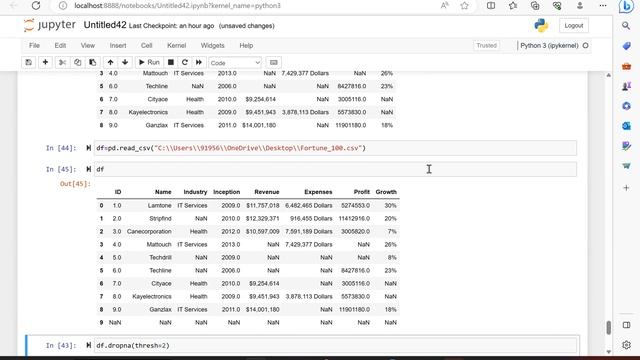Open the read aloud icon in address bar
Viewport: 640px width, 360px height.
444,6
